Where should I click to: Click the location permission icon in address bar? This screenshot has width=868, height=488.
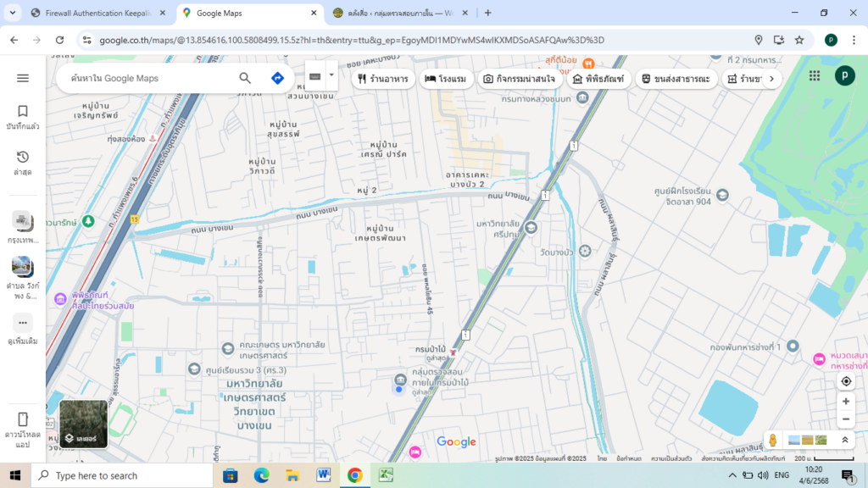click(759, 40)
